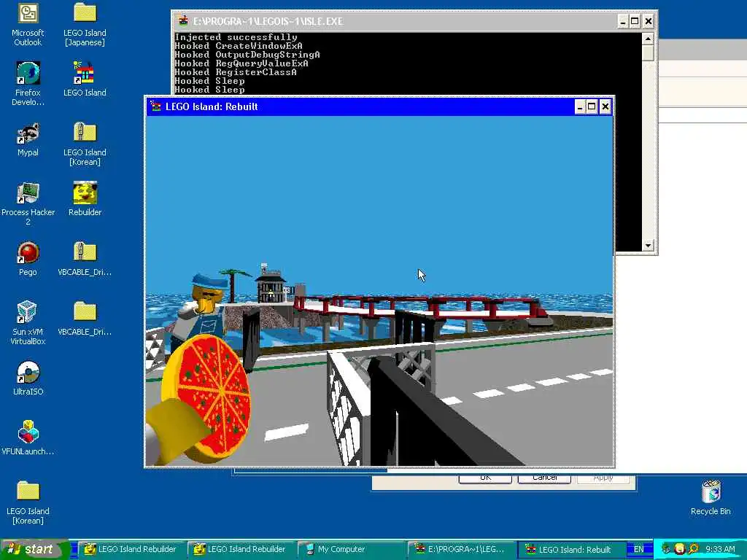
Task: Select the LEGO Island [Korean] zip archive
Action: [85, 144]
